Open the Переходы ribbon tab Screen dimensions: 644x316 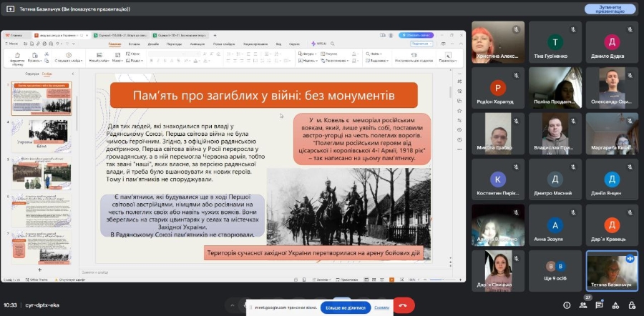pyautogui.click(x=174, y=44)
